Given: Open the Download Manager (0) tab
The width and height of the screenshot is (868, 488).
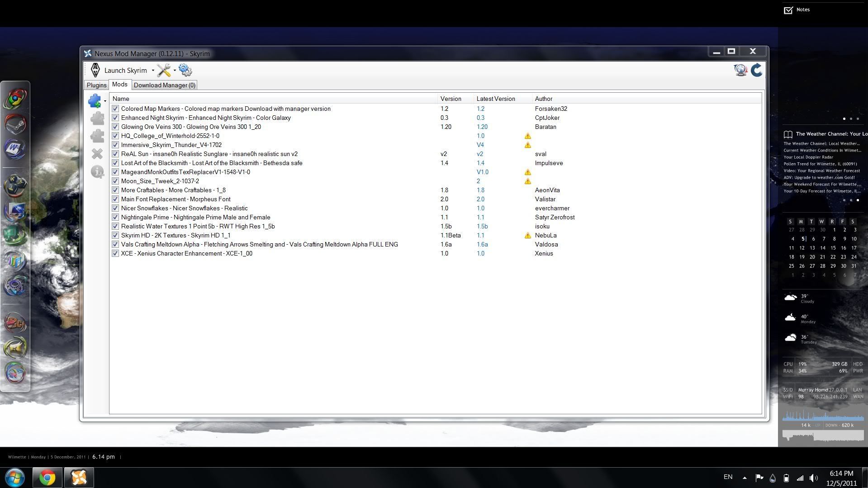Looking at the screenshot, I should [x=164, y=85].
